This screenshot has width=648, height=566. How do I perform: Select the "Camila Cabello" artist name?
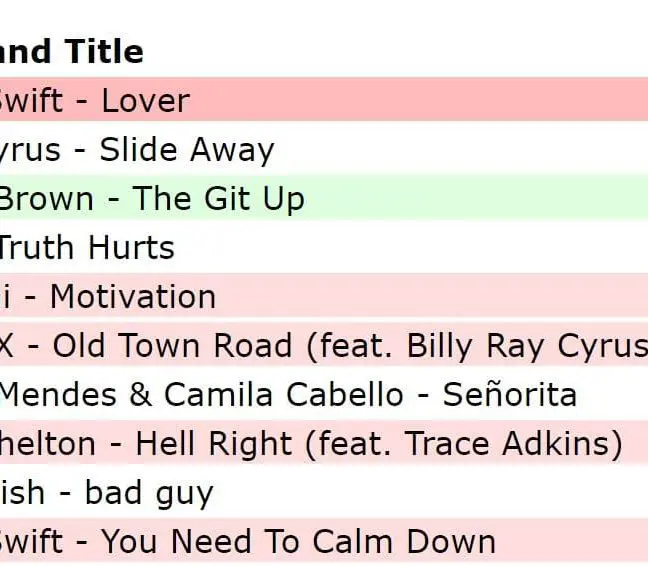pos(285,394)
